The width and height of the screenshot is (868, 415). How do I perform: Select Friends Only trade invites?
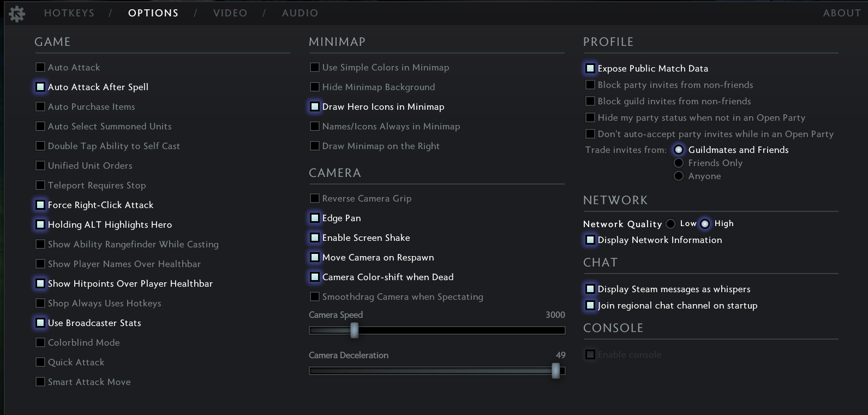679,163
